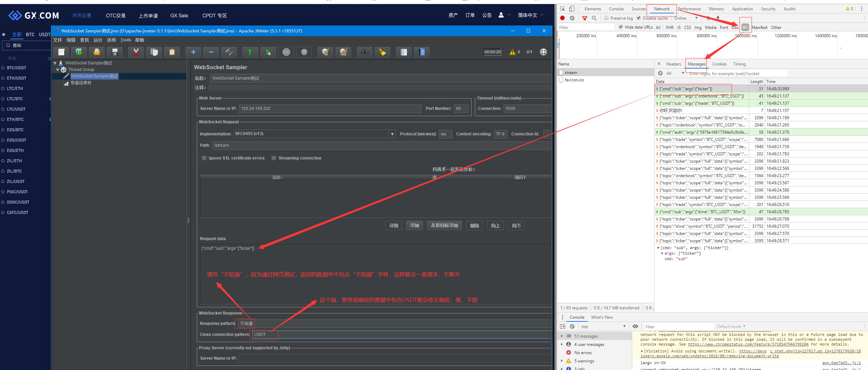
Task: Click the 从剪贴板添加 button
Action: pyautogui.click(x=444, y=226)
